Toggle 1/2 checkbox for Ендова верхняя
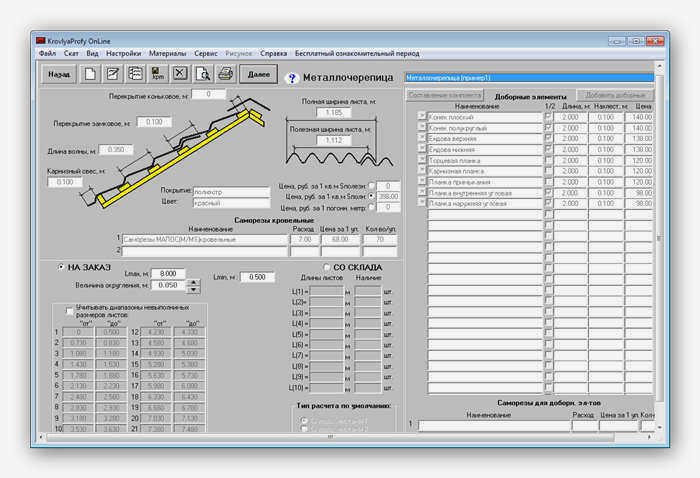The image size is (700, 478). (x=548, y=138)
